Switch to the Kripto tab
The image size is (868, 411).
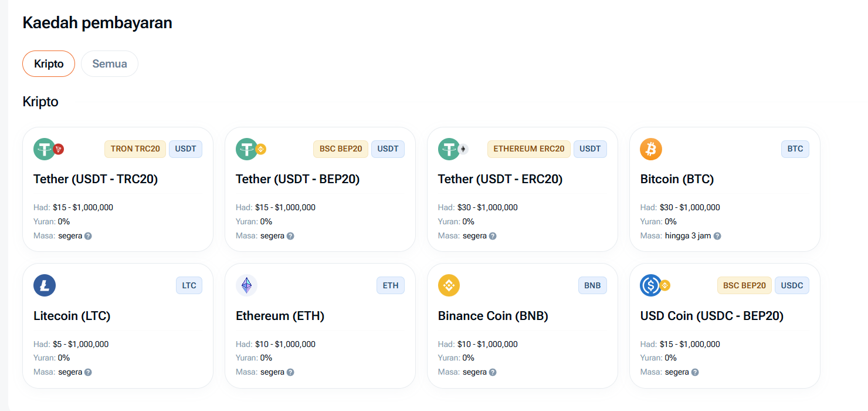click(49, 64)
